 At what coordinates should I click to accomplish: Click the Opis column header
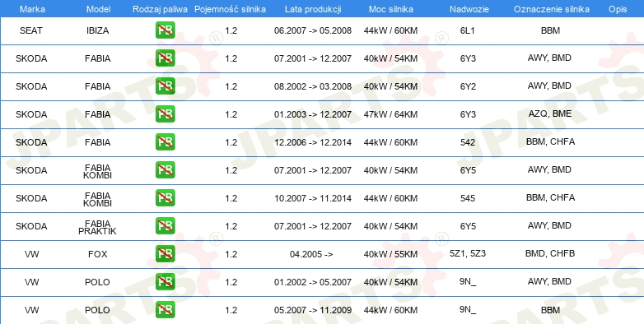[618, 9]
